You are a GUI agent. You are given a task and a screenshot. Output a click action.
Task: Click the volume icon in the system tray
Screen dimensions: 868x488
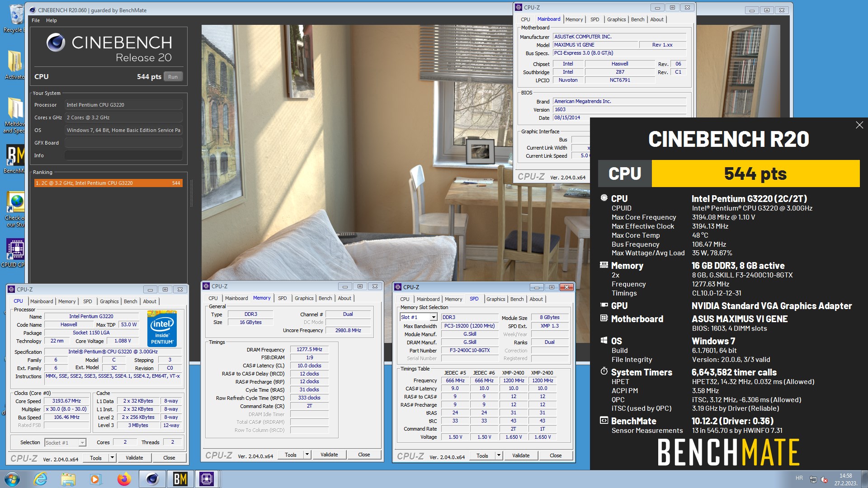pyautogui.click(x=824, y=480)
